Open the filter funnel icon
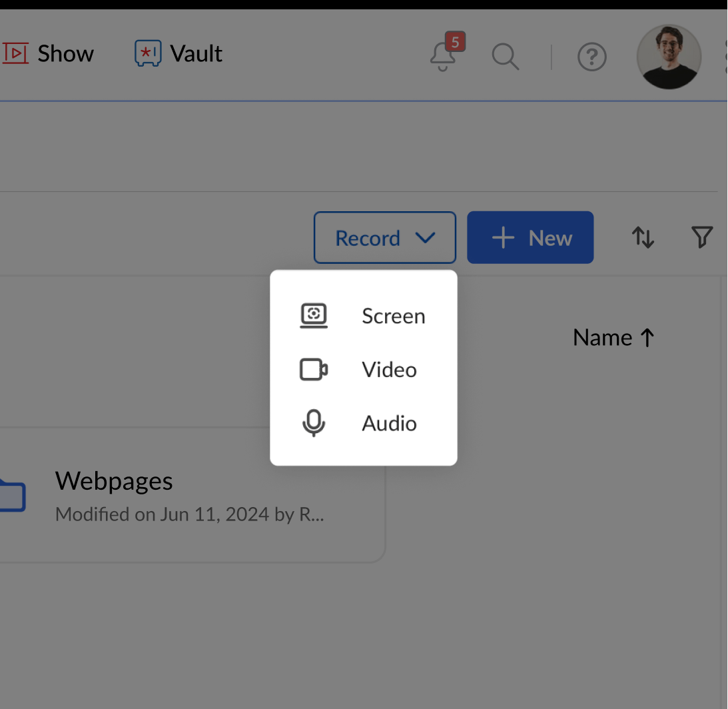728x709 pixels. coord(701,237)
